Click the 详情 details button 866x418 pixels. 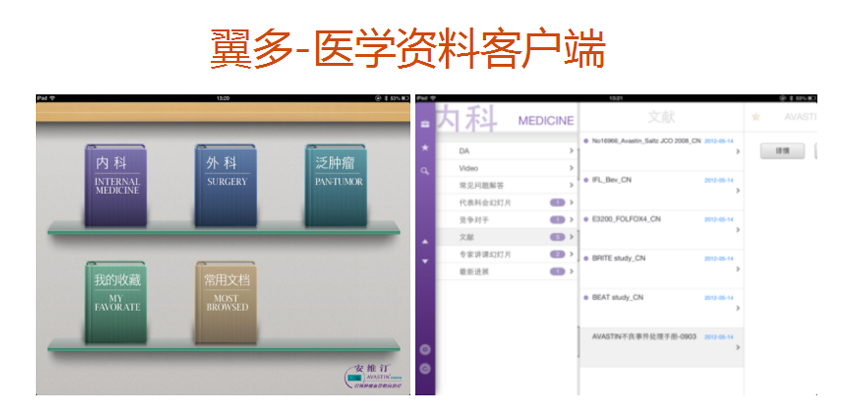click(782, 151)
